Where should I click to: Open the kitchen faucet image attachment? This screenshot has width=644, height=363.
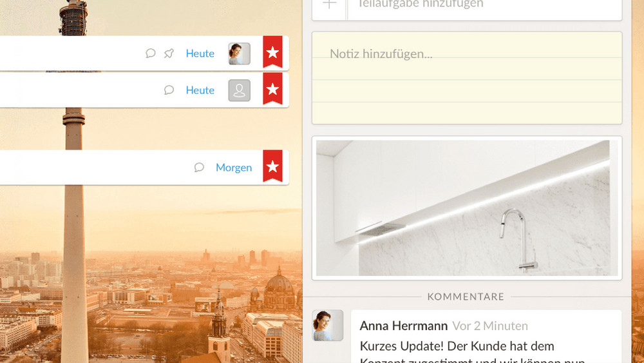coord(466,208)
